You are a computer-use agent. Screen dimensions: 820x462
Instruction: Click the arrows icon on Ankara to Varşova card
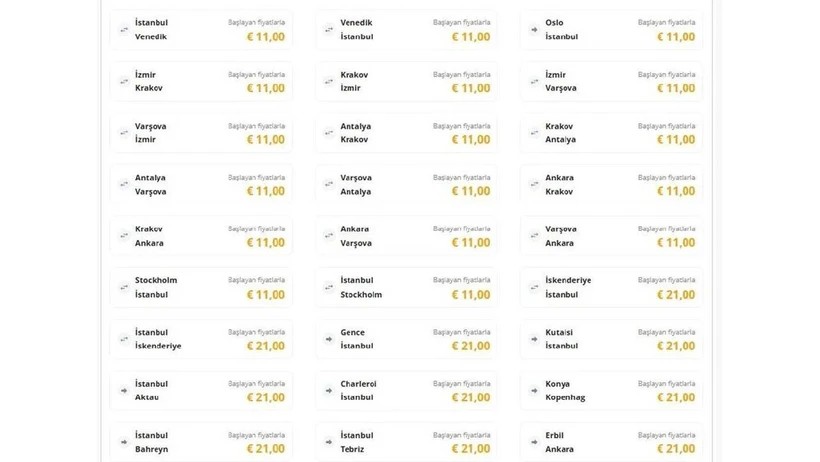(329, 236)
